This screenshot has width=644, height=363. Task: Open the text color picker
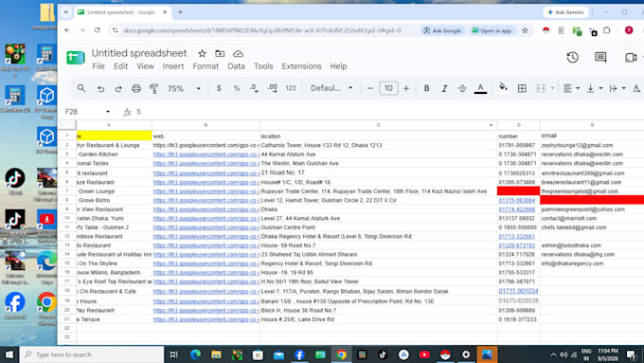480,88
